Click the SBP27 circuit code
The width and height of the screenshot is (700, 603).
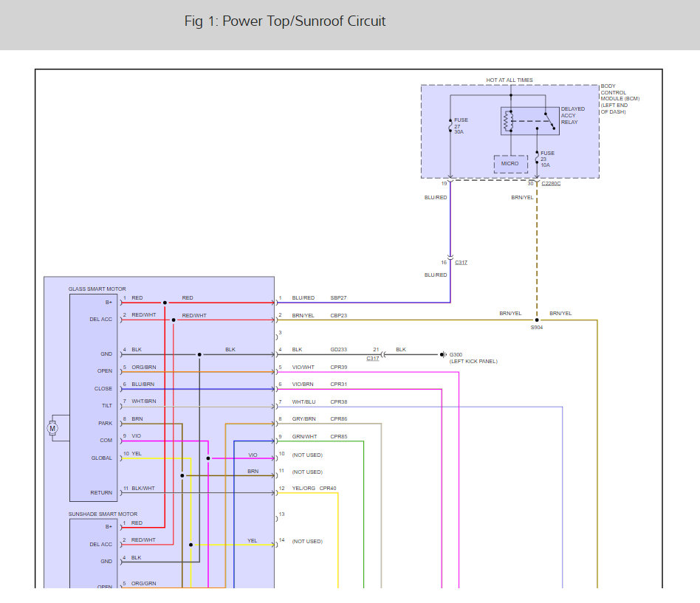click(338, 297)
